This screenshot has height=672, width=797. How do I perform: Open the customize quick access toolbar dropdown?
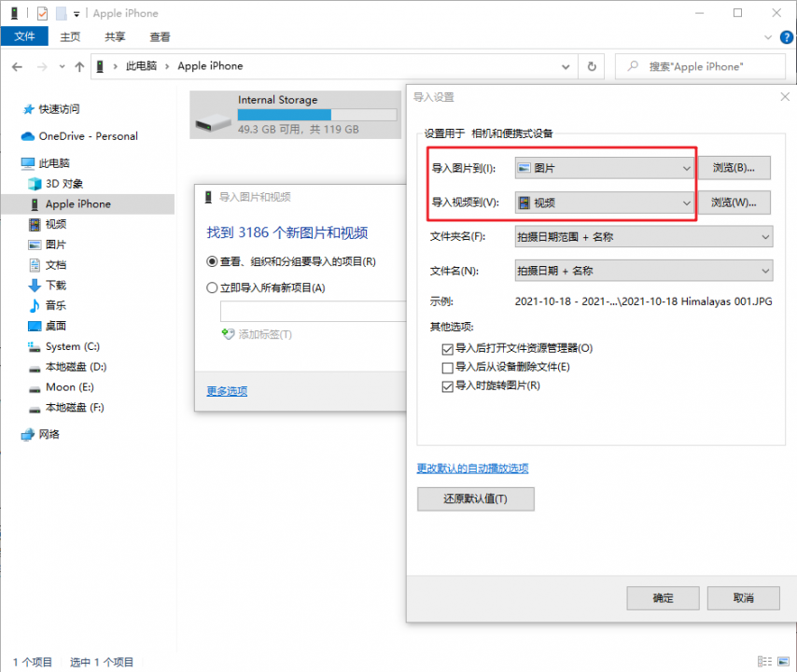pos(77,14)
